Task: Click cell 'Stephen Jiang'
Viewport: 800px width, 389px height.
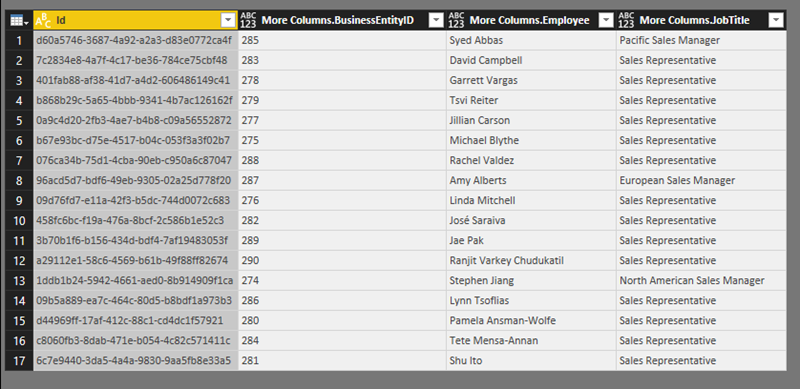Action: pyautogui.click(x=531, y=280)
